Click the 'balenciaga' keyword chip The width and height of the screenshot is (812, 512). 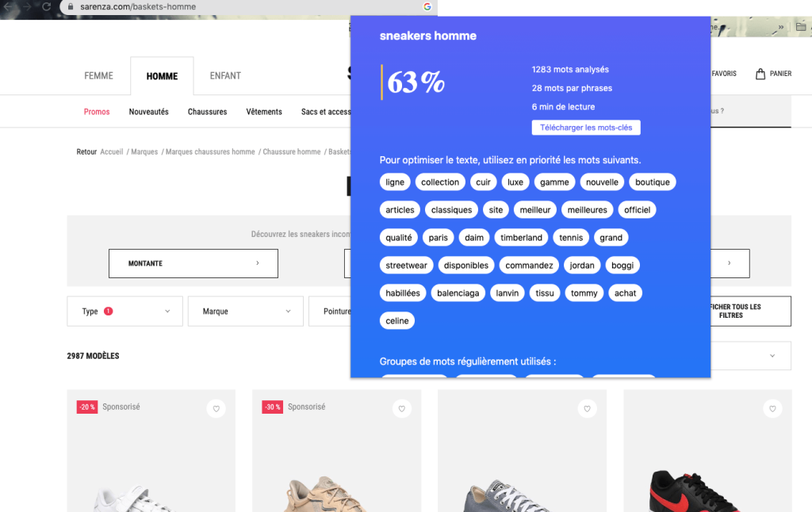click(x=458, y=293)
